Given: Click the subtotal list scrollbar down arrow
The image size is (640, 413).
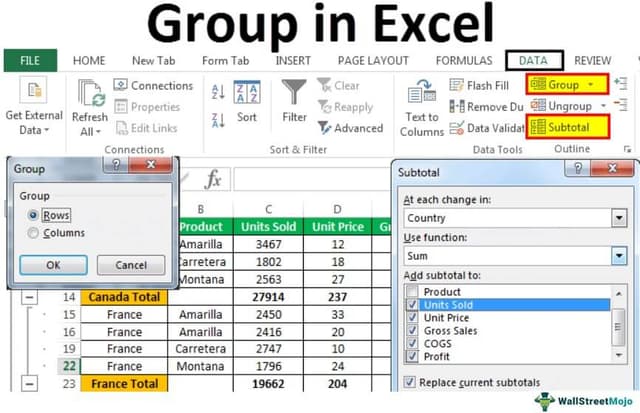Looking at the screenshot, I should click(620, 352).
